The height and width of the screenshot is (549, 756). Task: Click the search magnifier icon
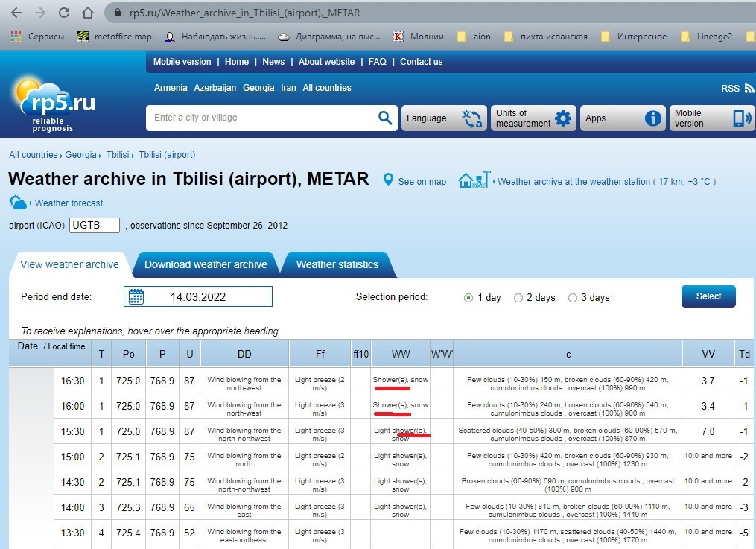coord(385,118)
